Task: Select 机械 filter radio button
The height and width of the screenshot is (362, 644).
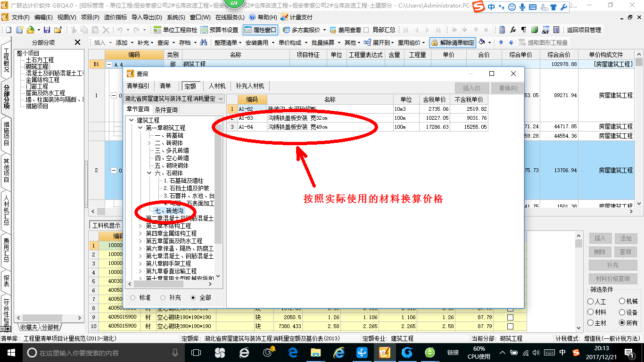Action: [x=622, y=301]
